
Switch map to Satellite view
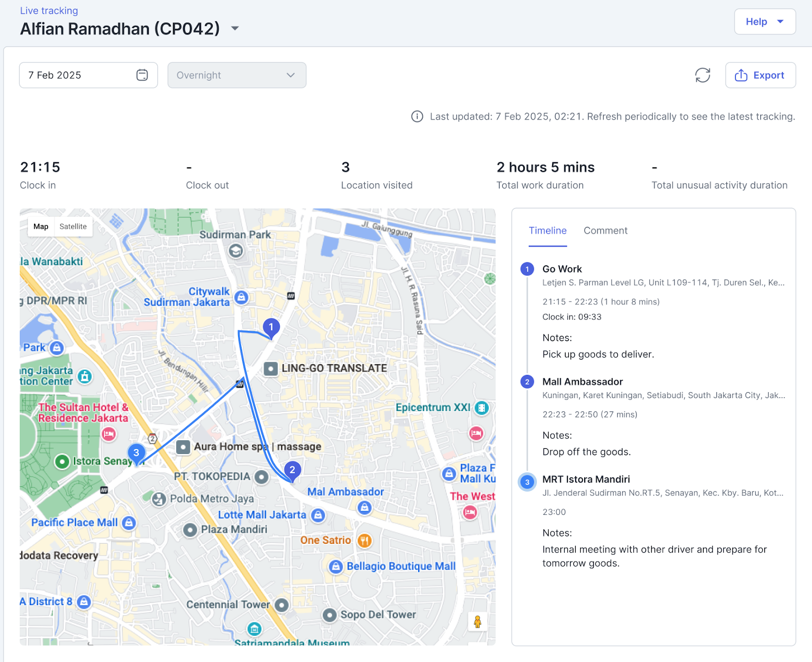point(73,227)
